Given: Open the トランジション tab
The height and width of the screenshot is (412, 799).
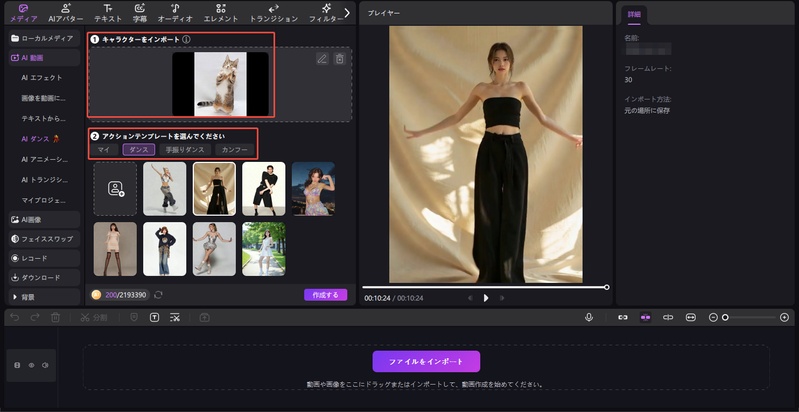Looking at the screenshot, I should [274, 13].
